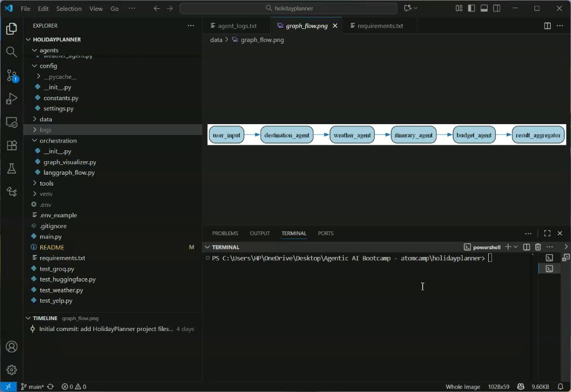Open the Extensions view
This screenshot has width=571, height=392.
click(11, 145)
